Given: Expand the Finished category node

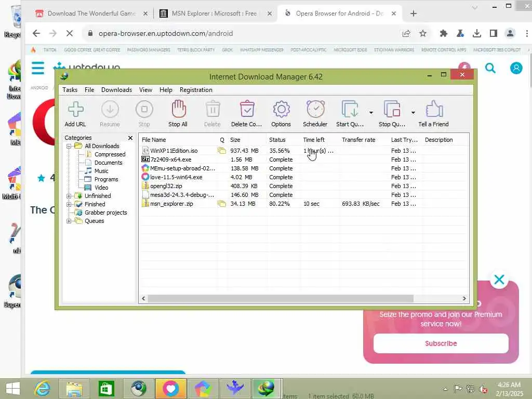Looking at the screenshot, I should click(69, 204).
